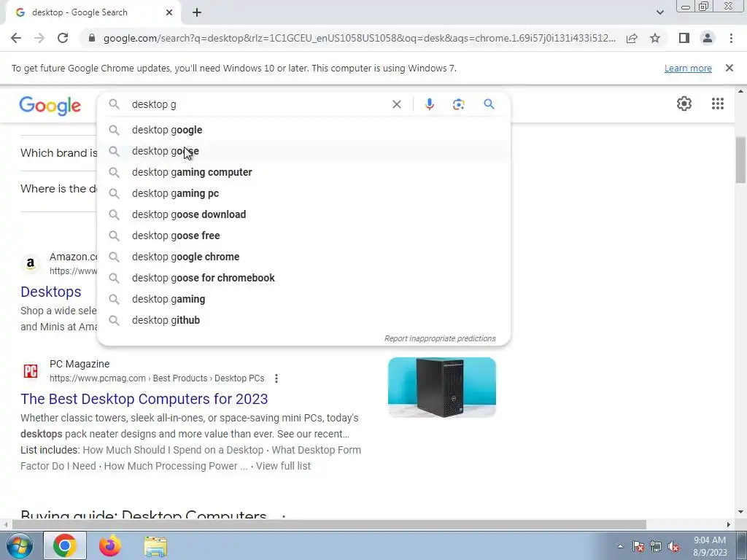
Task: Click the vertical scrollbar thumb
Action: coord(740,160)
